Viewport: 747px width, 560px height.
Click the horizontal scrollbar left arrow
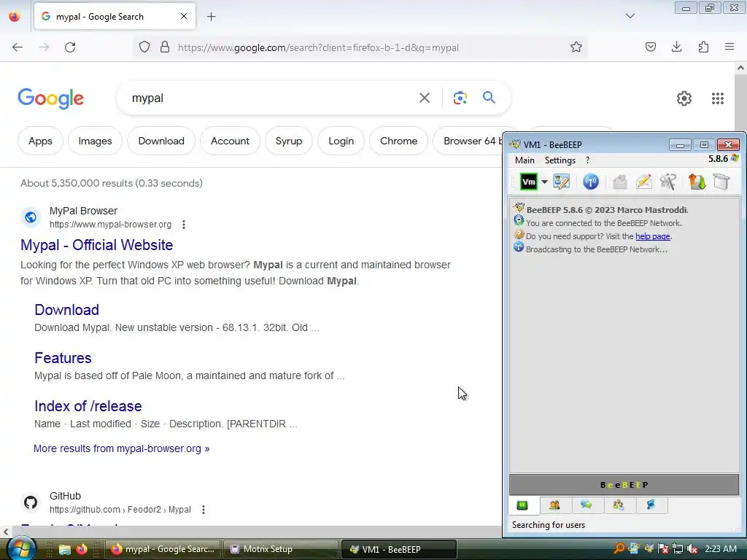click(x=5, y=532)
